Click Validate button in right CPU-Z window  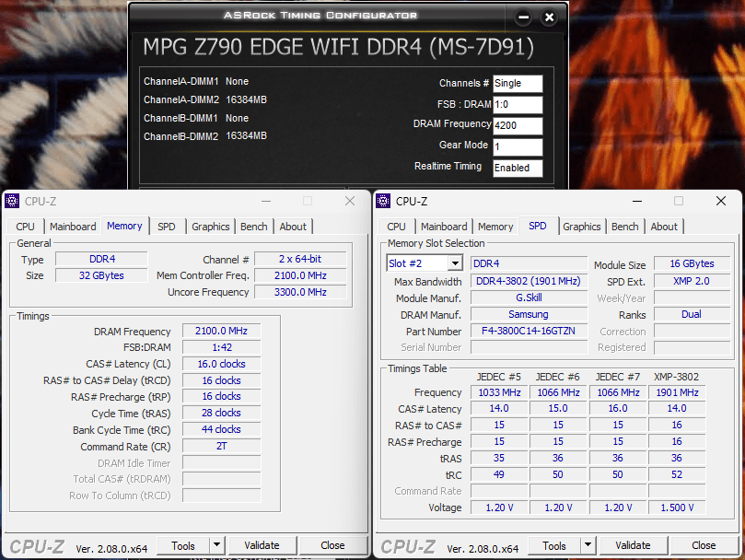[633, 545]
